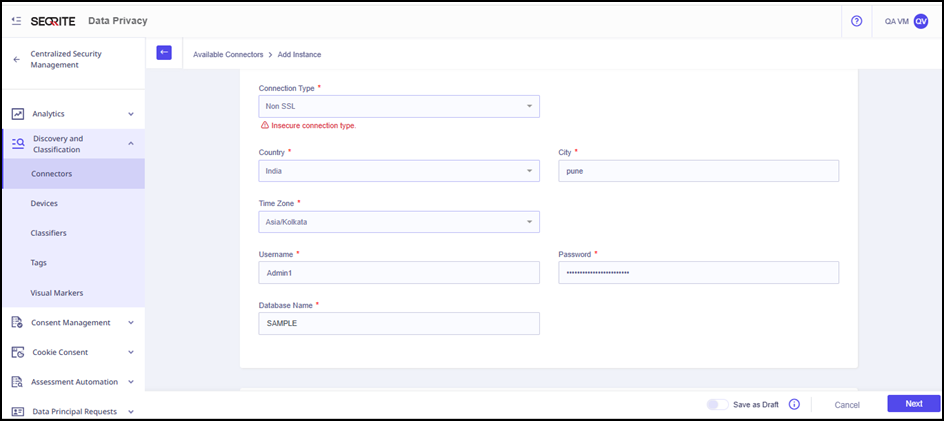
Task: Click the Analytics chart icon
Action: coord(17,114)
